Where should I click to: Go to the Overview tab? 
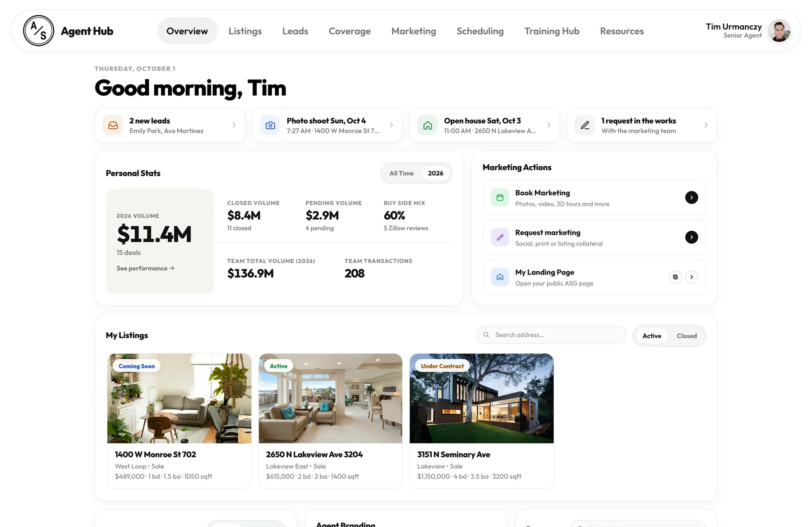187,31
